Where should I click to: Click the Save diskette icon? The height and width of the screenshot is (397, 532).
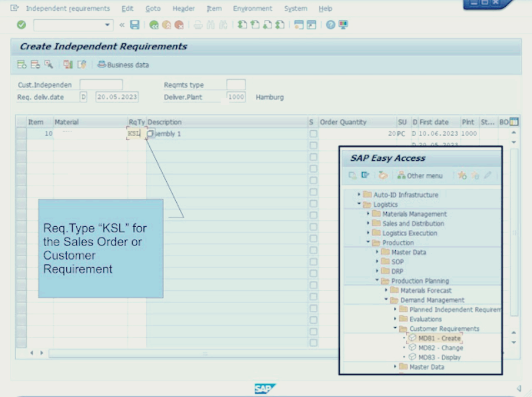coord(135,25)
